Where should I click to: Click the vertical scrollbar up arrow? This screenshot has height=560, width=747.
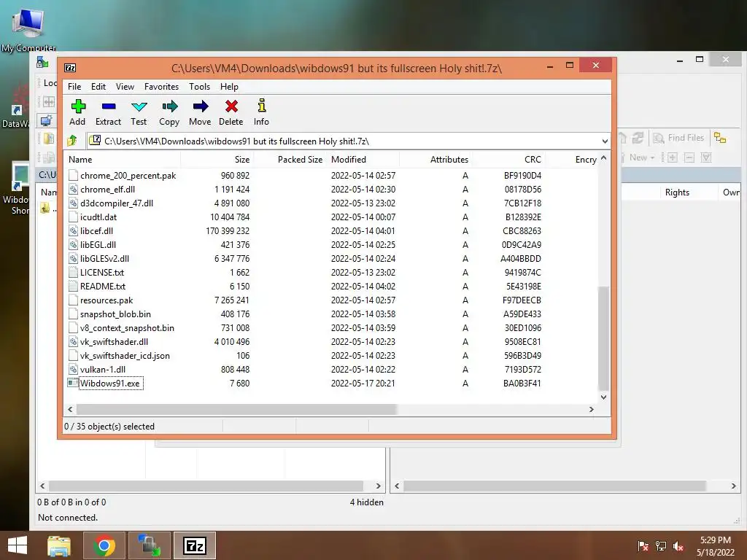pyautogui.click(x=603, y=157)
